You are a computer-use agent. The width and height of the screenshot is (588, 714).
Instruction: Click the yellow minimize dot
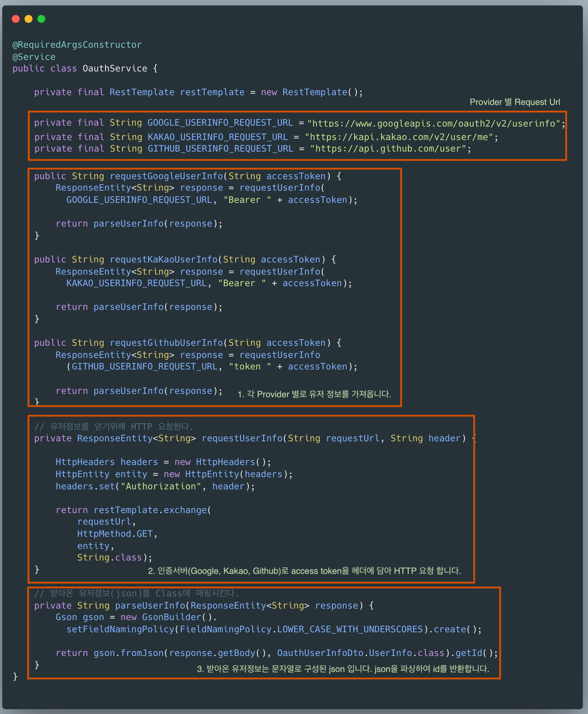click(x=29, y=19)
